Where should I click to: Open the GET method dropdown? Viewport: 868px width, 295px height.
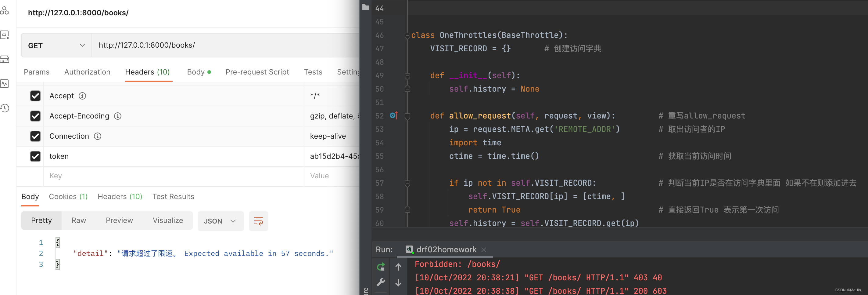pos(57,45)
